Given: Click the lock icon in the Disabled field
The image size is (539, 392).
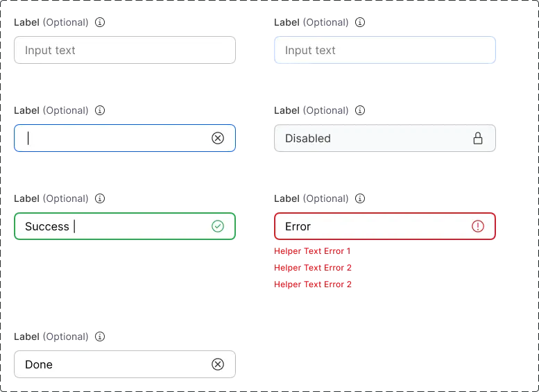Looking at the screenshot, I should [478, 138].
